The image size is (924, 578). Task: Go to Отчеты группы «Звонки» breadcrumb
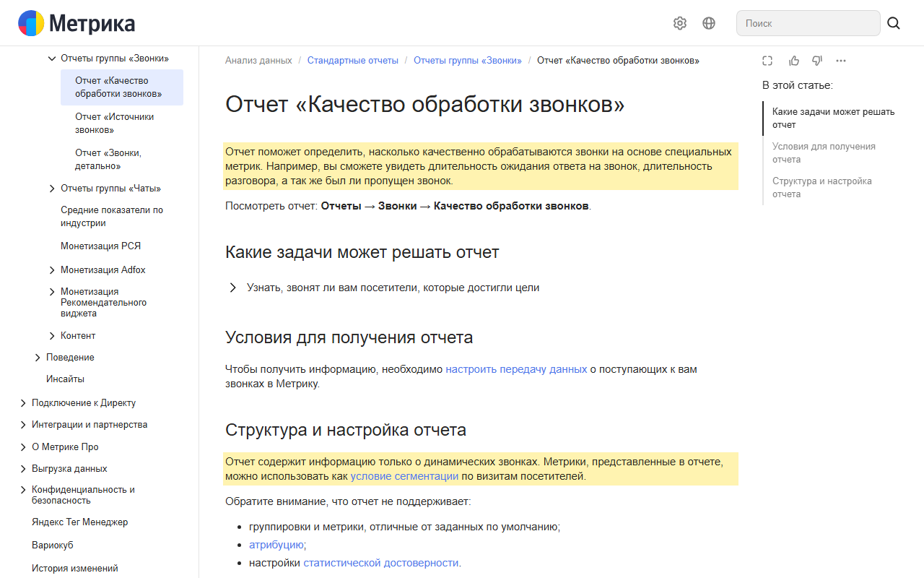pos(468,61)
